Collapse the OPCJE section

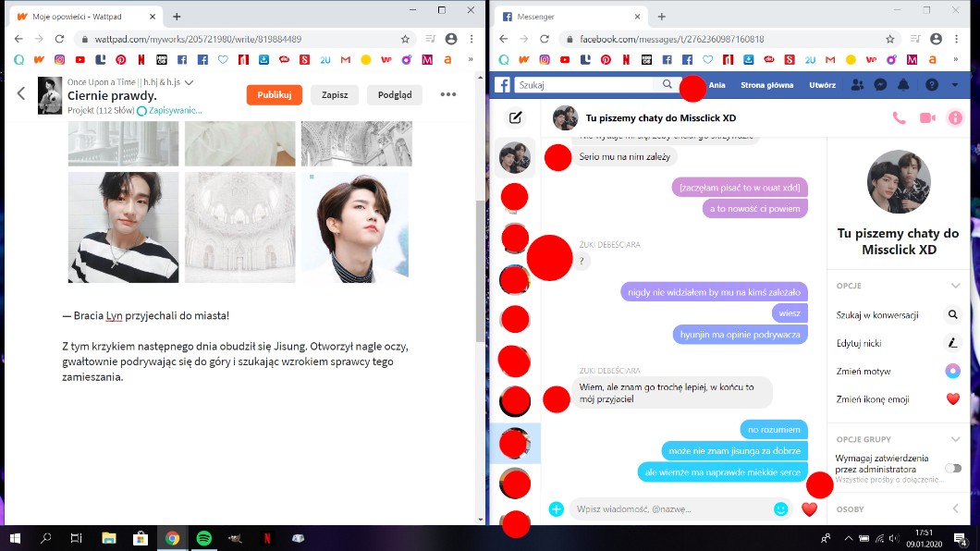pyautogui.click(x=955, y=287)
